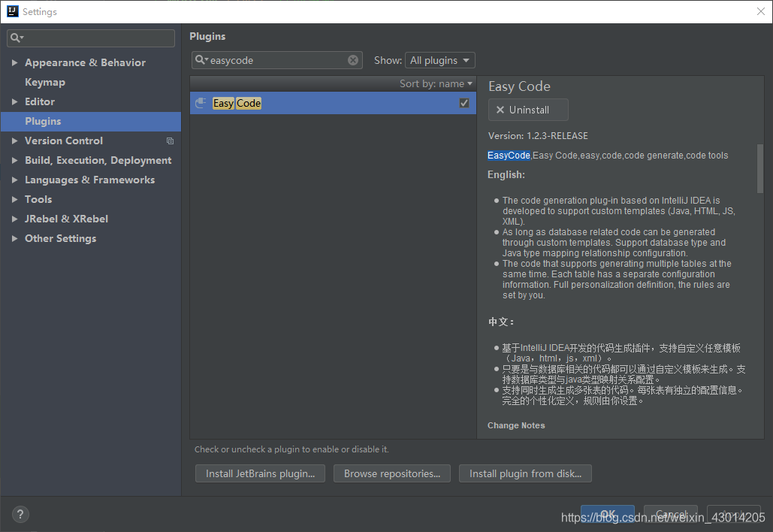Expand the Editor settings node
The height and width of the screenshot is (532, 773).
(x=15, y=101)
